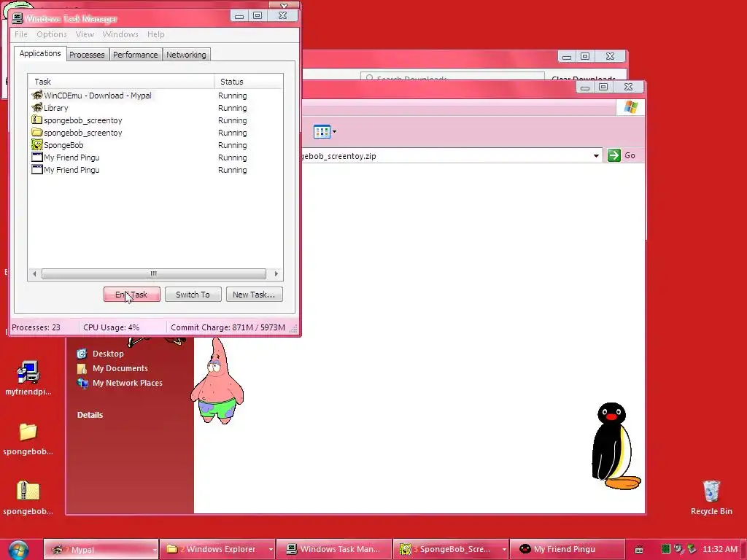This screenshot has width=747, height=560.
Task: Switch to the Processes tab
Action: (x=87, y=55)
